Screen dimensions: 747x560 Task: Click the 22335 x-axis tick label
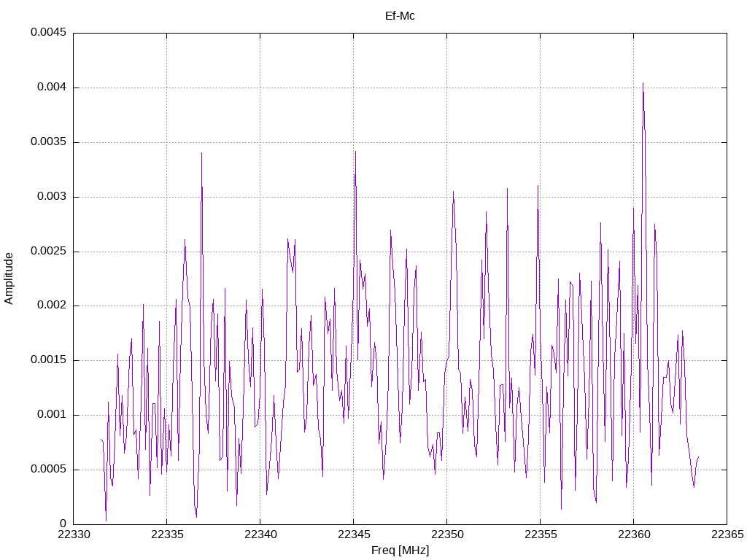pos(167,535)
